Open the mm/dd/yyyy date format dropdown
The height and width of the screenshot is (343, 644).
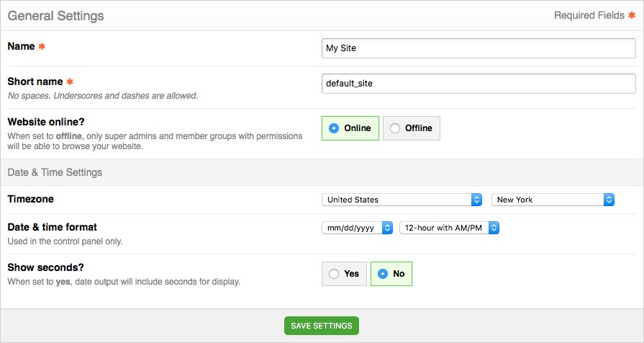click(357, 228)
